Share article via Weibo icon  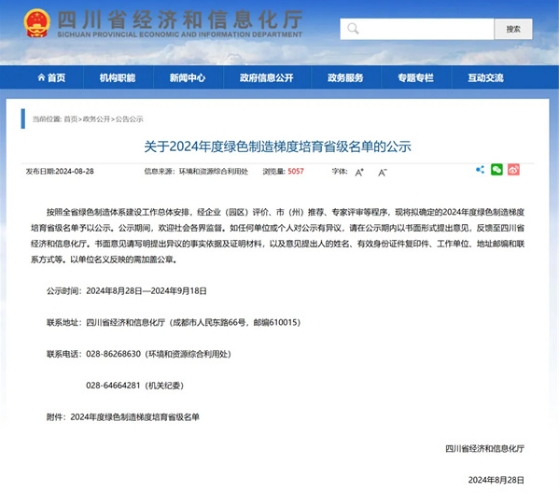pyautogui.click(x=514, y=170)
